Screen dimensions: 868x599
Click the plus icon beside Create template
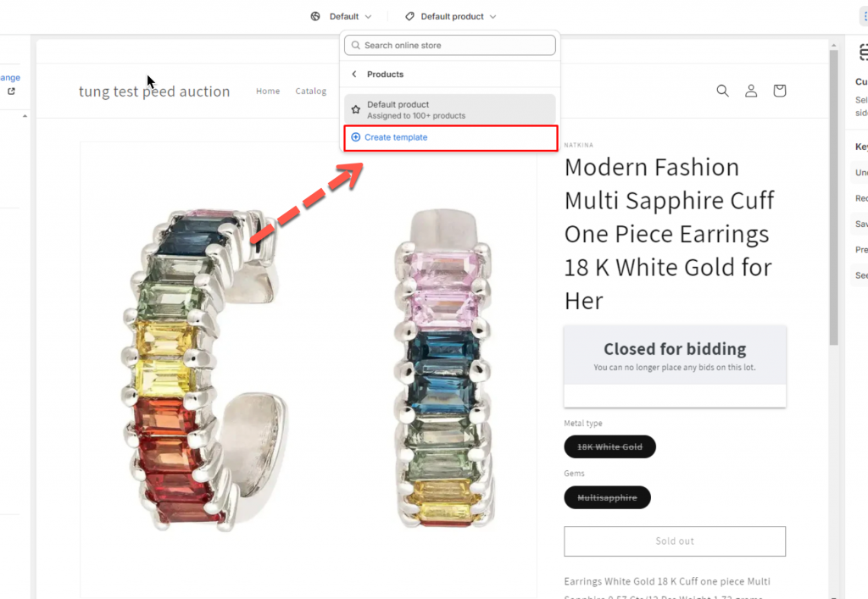(356, 137)
